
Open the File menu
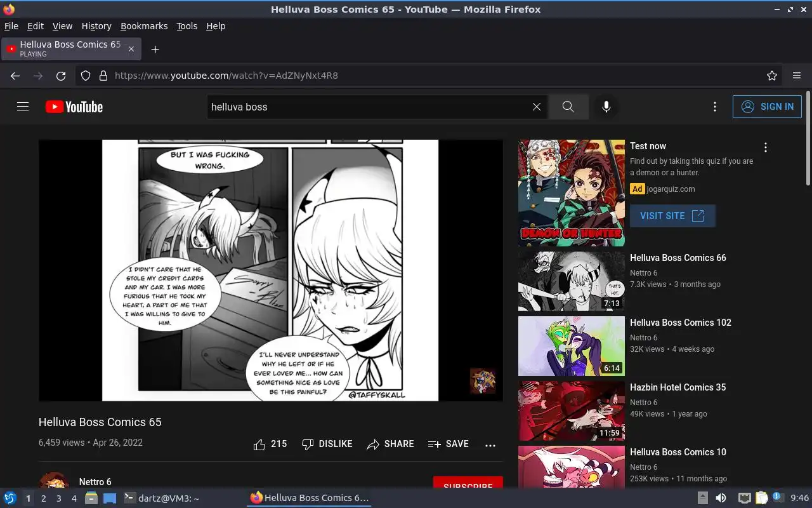click(11, 26)
